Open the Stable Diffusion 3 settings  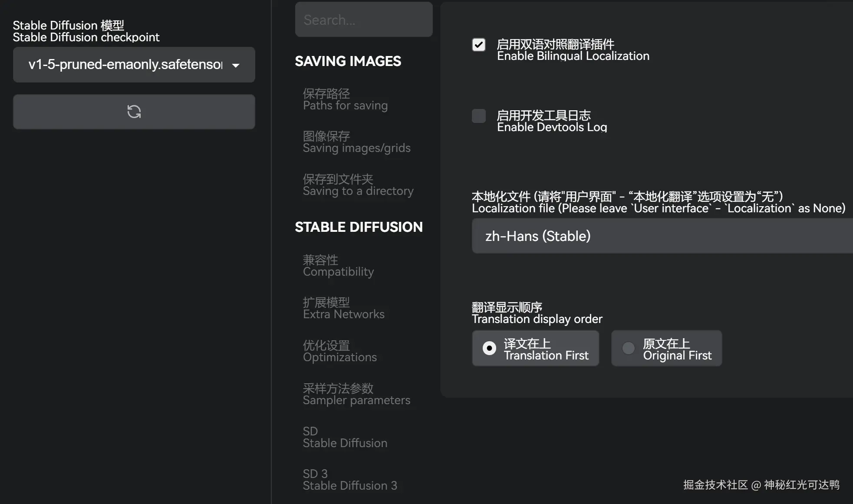350,480
